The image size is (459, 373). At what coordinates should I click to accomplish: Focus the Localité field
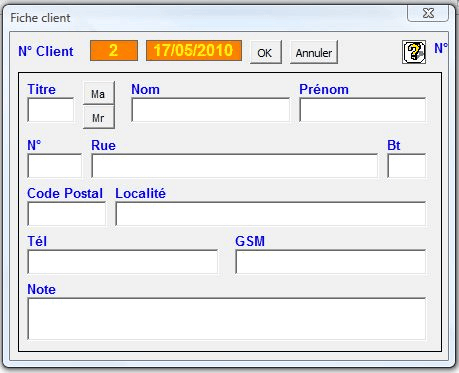[271, 214]
